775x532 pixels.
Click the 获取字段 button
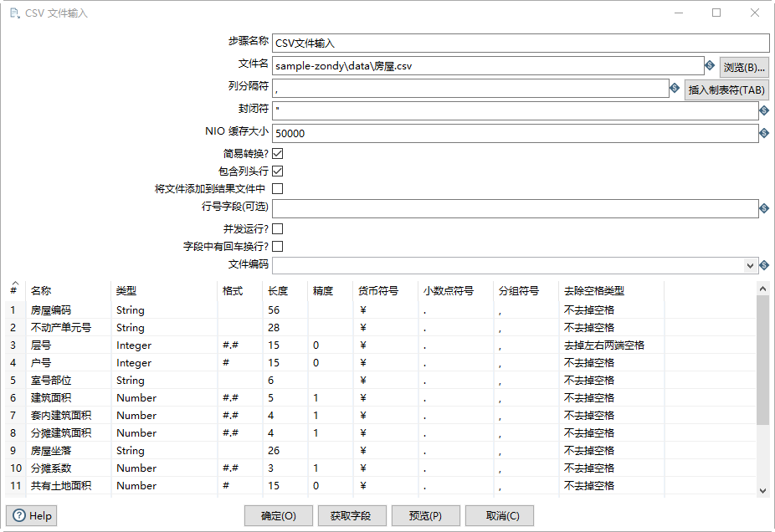(x=351, y=516)
